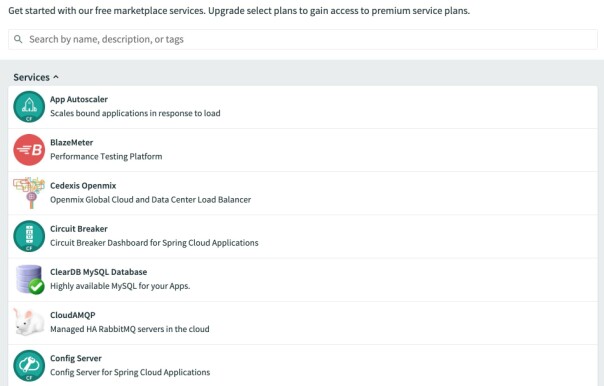Open the CloudAMQP service title

pyautogui.click(x=72, y=315)
